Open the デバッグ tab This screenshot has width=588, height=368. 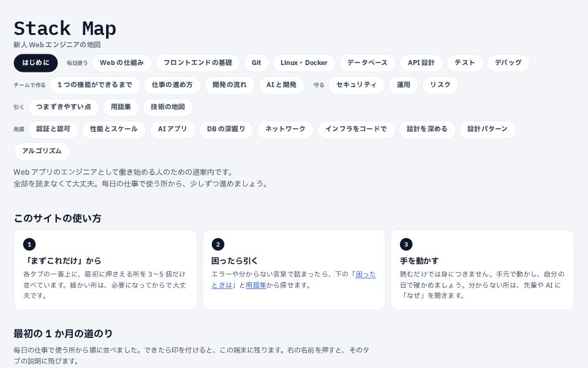pos(508,63)
